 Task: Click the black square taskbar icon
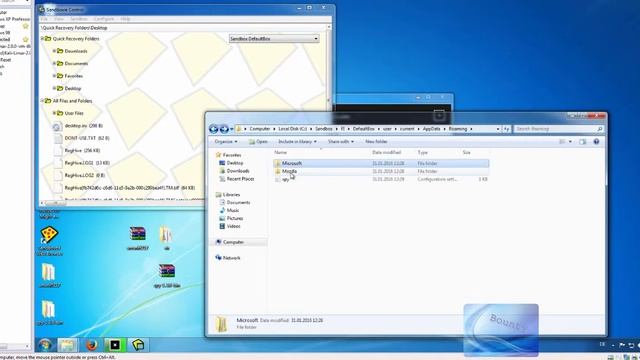click(x=115, y=345)
